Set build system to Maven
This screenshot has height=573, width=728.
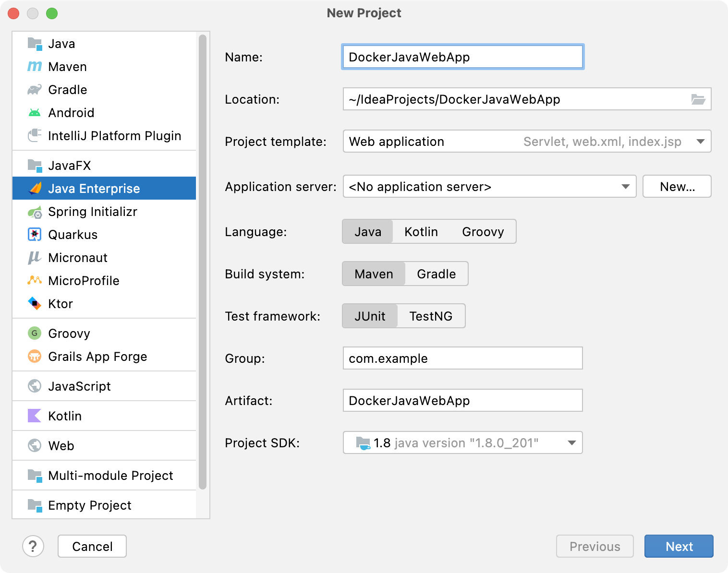tap(374, 274)
